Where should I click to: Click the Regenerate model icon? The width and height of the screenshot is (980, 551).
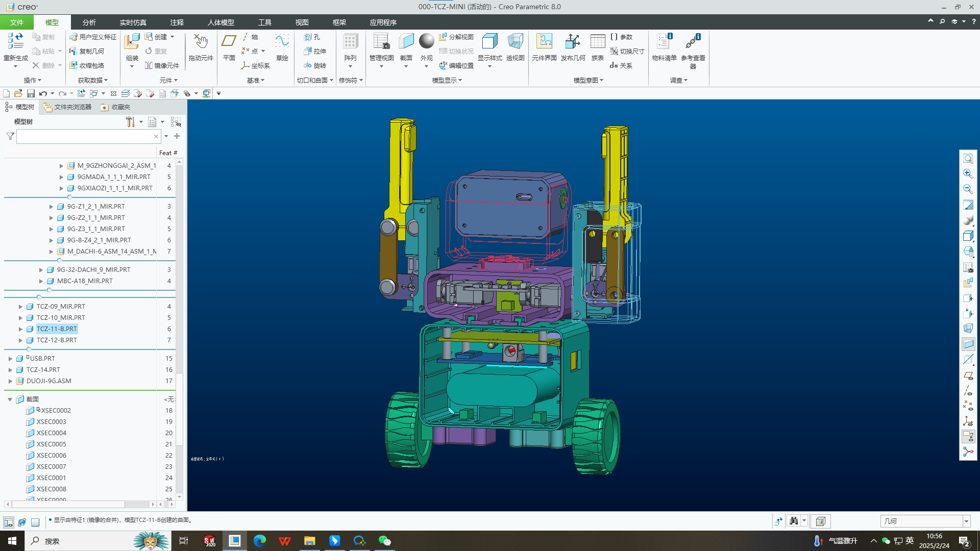(x=15, y=42)
